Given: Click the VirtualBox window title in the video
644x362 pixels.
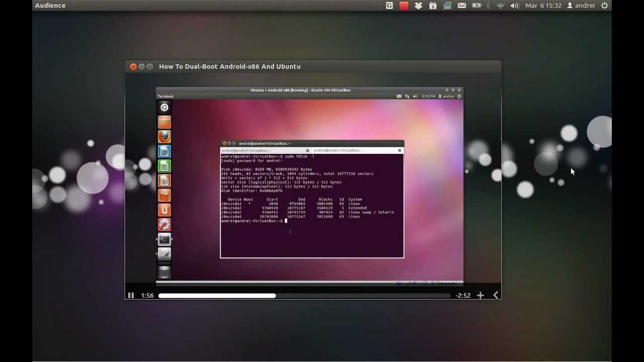Looking at the screenshot, I should click(x=300, y=90).
